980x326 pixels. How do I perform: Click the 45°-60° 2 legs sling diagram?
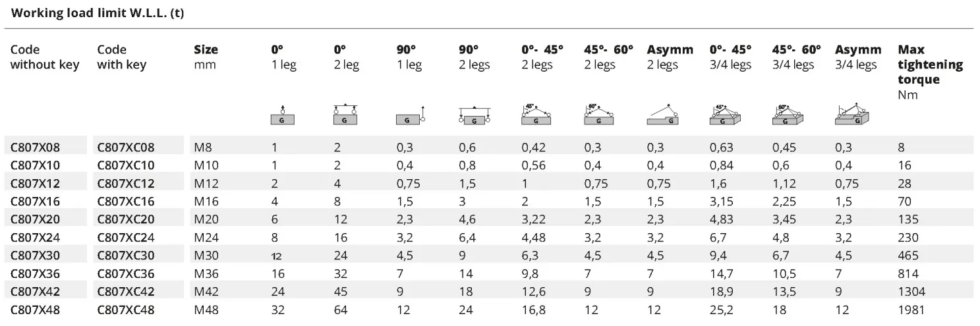pos(598,115)
